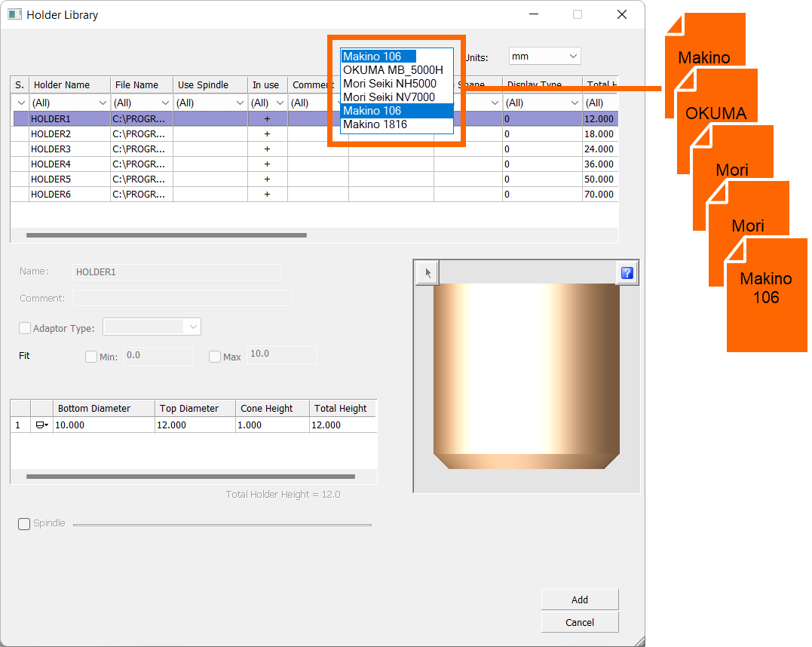Click the segment shape icon in row 1
This screenshot has height=647, width=812.
(x=41, y=425)
